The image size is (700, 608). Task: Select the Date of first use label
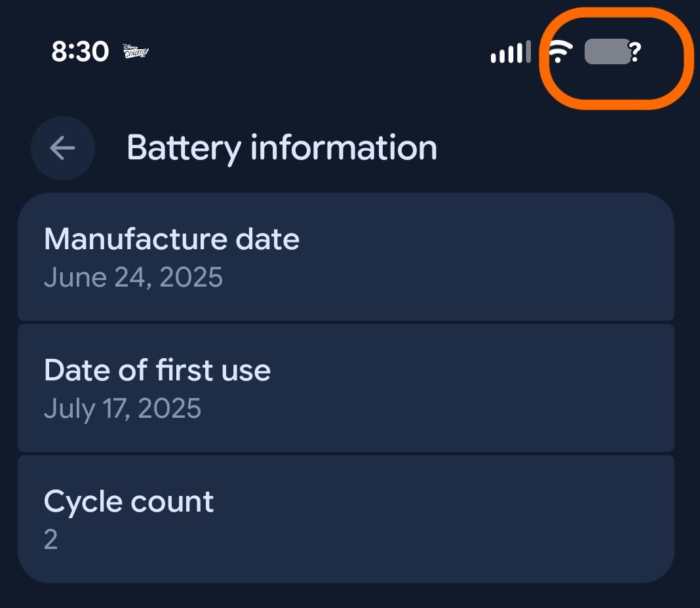(x=157, y=370)
